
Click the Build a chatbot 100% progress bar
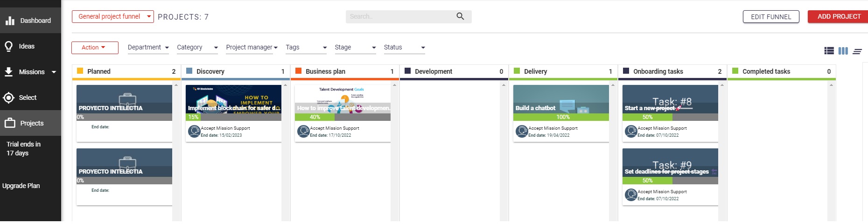[561, 117]
